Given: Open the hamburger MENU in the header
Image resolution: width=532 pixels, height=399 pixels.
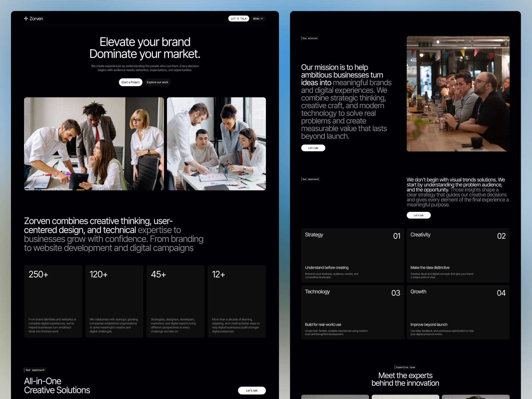Looking at the screenshot, I should click(258, 19).
